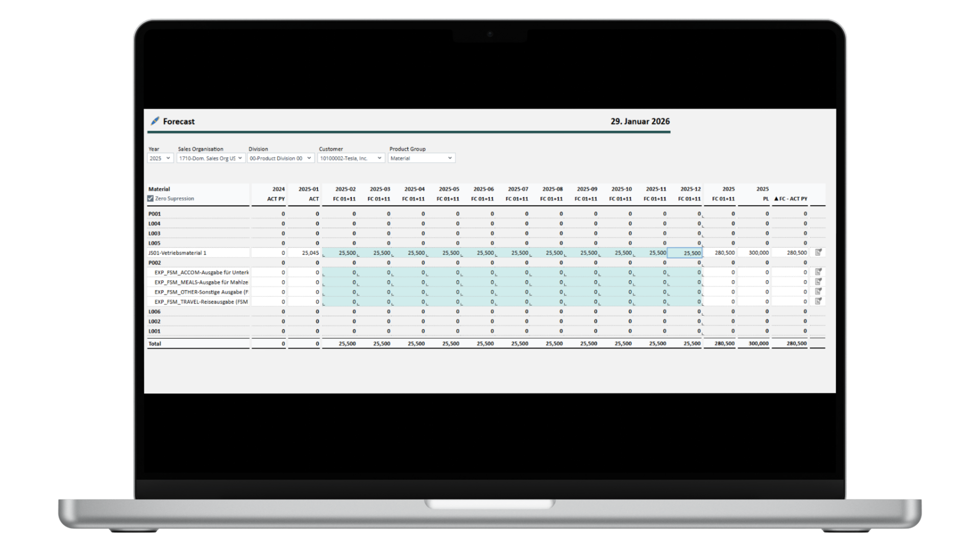Screen dimensions: 980x551
Task: Expand the Sales Organisation dropdown
Action: (210, 158)
